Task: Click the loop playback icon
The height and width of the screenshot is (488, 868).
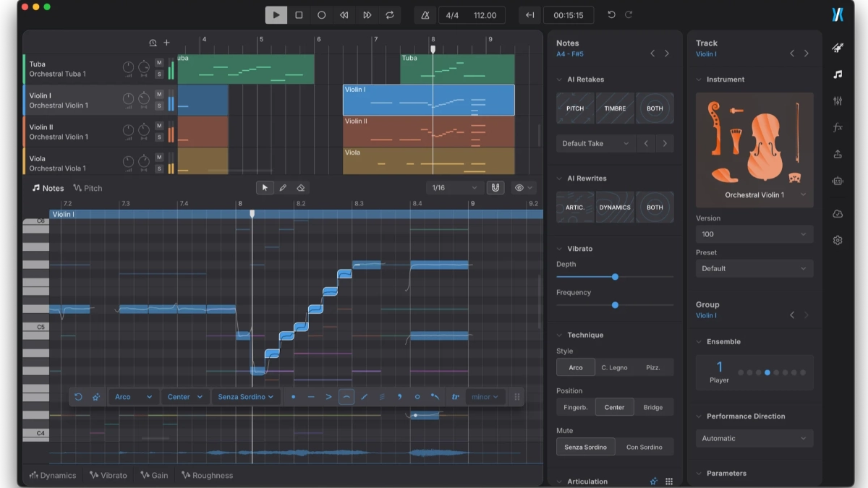Action: [390, 15]
